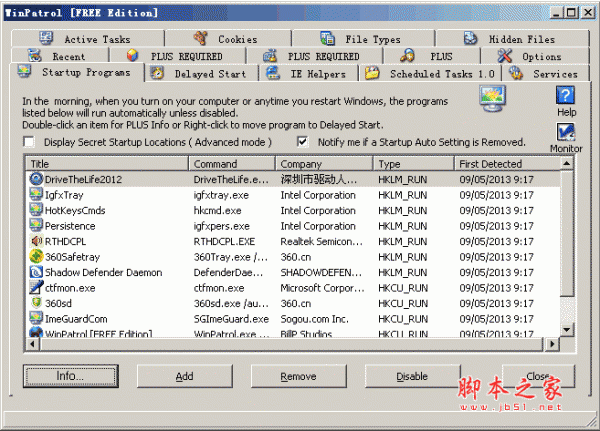Click the Active Tasks tab icon
600x431 pixels.
click(46, 38)
